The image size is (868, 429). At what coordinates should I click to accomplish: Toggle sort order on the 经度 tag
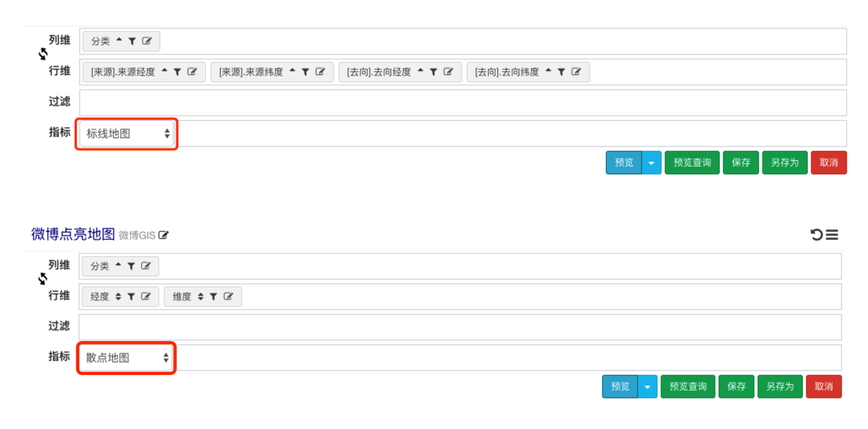118,297
